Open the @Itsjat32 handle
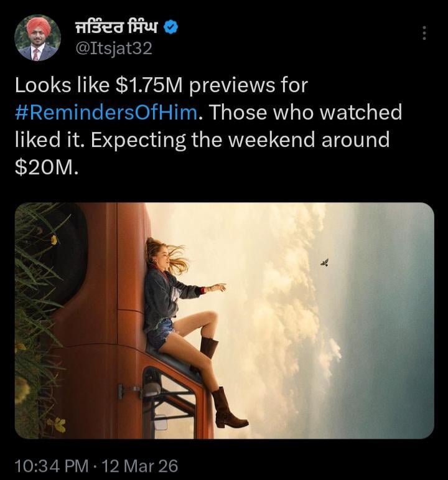 114,49
